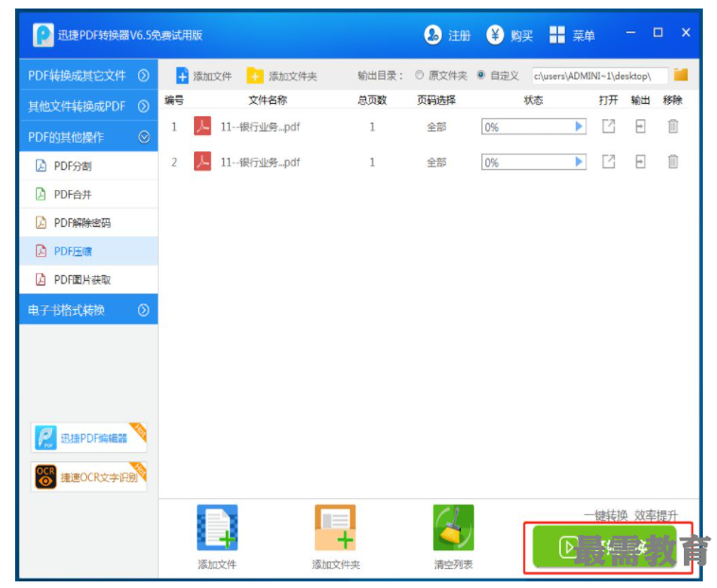Browse output folder with orange folder icon

click(x=681, y=75)
